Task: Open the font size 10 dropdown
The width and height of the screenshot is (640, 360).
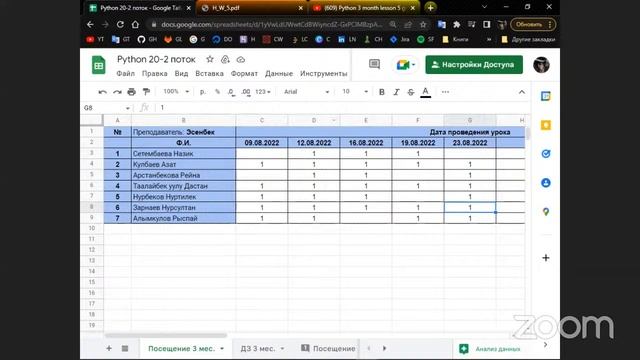Action: coord(355,92)
